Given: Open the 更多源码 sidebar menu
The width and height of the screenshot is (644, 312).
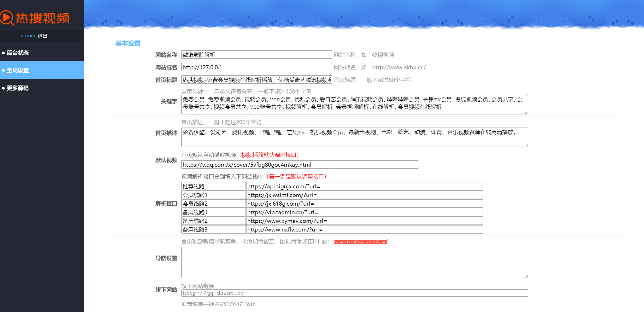Looking at the screenshot, I should pyautogui.click(x=18, y=88).
